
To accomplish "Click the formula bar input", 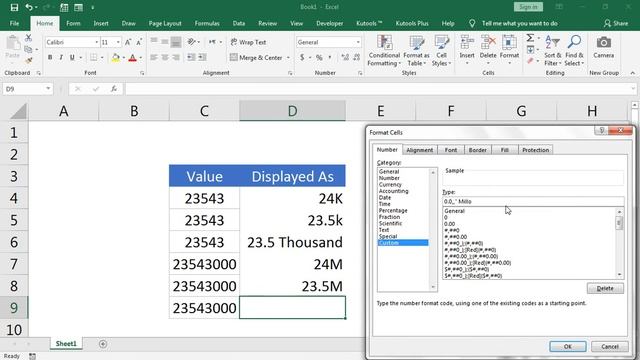I will 380,89.
